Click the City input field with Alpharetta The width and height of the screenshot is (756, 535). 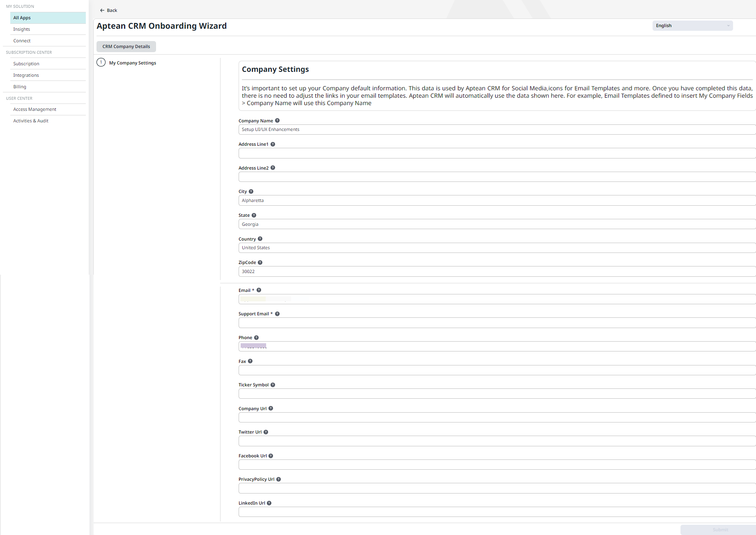(x=497, y=200)
